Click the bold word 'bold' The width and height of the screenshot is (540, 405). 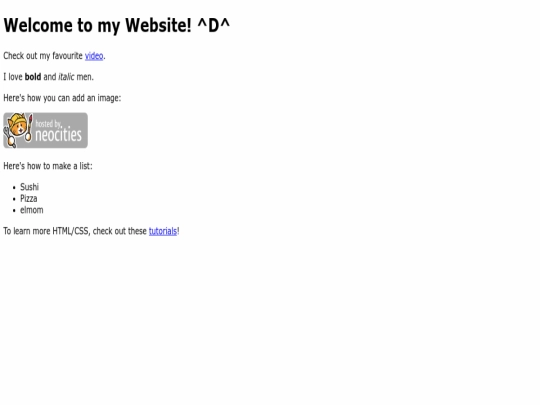click(x=33, y=77)
